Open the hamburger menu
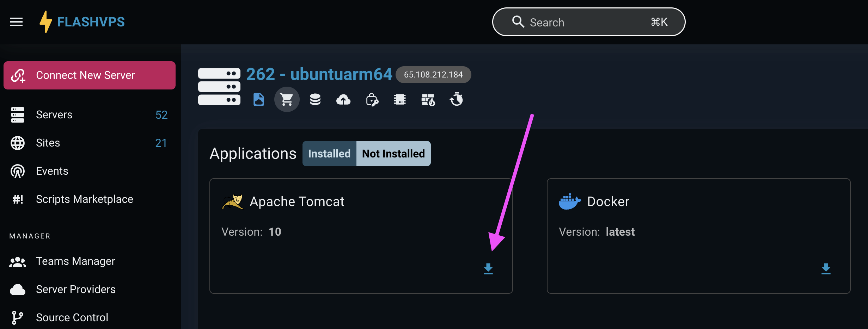Screen dimensions: 868x329 (x=16, y=22)
